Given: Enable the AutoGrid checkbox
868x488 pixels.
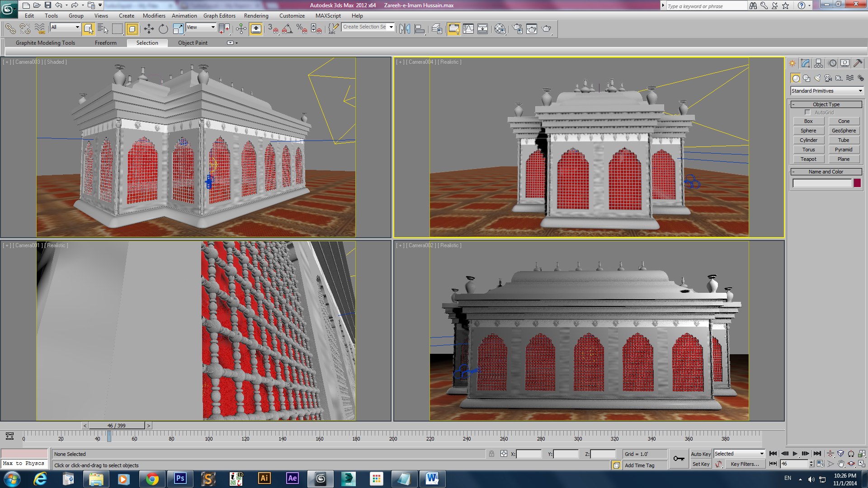Looking at the screenshot, I should [807, 113].
